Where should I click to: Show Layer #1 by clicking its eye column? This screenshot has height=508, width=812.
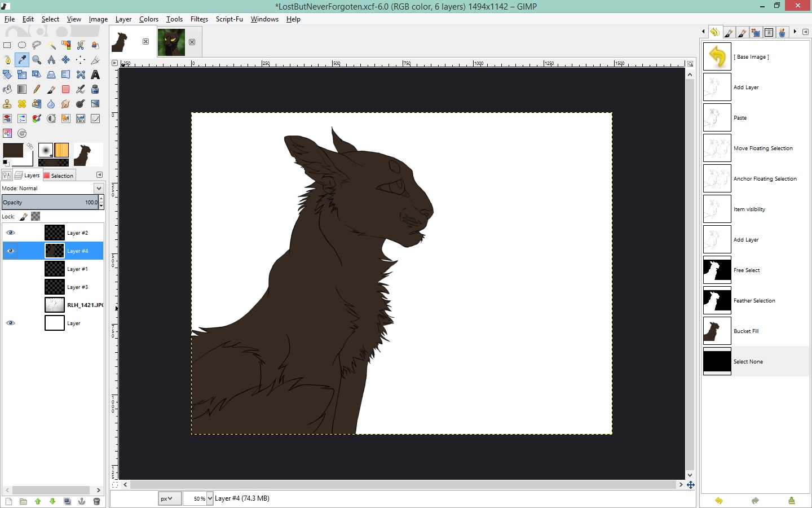pos(10,269)
